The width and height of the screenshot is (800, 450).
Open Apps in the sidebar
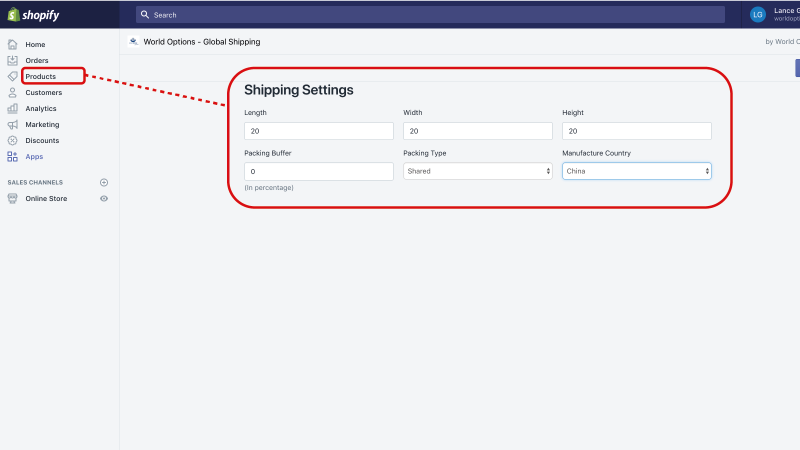pos(34,157)
